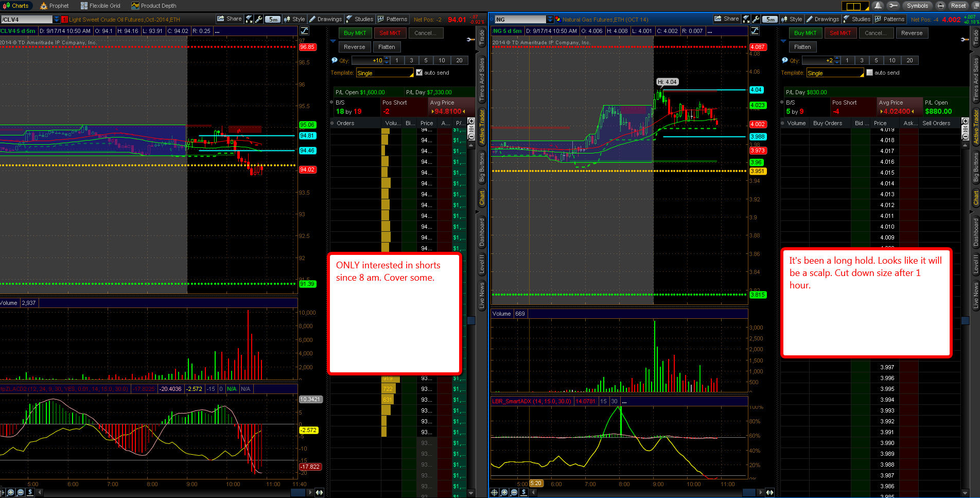Open the symbol dropdown for /CLV4
The image size is (980, 498).
click(57, 20)
